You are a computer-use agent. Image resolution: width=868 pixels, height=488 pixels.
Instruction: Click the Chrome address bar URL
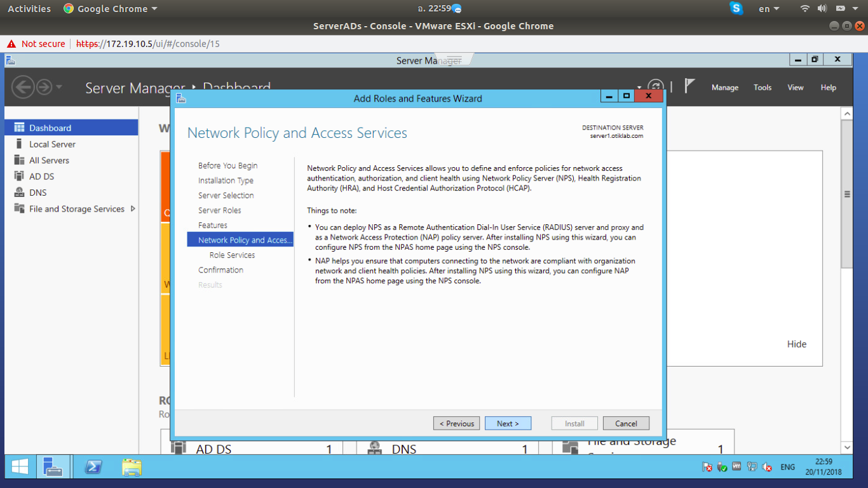(x=147, y=44)
